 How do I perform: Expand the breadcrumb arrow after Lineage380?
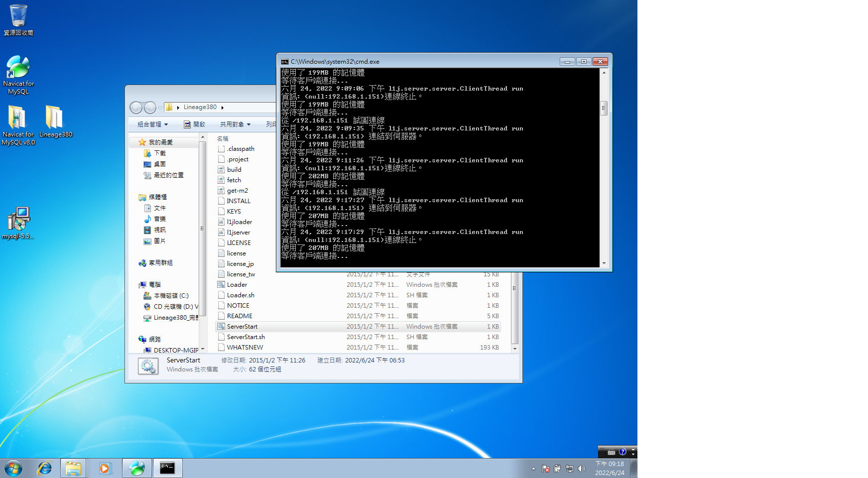pyautogui.click(x=222, y=108)
